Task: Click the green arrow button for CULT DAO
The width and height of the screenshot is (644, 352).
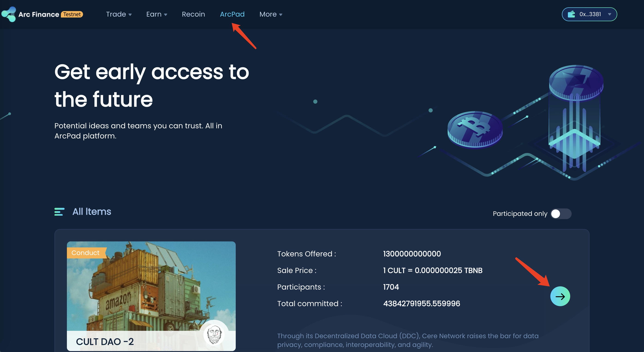Action: click(560, 296)
